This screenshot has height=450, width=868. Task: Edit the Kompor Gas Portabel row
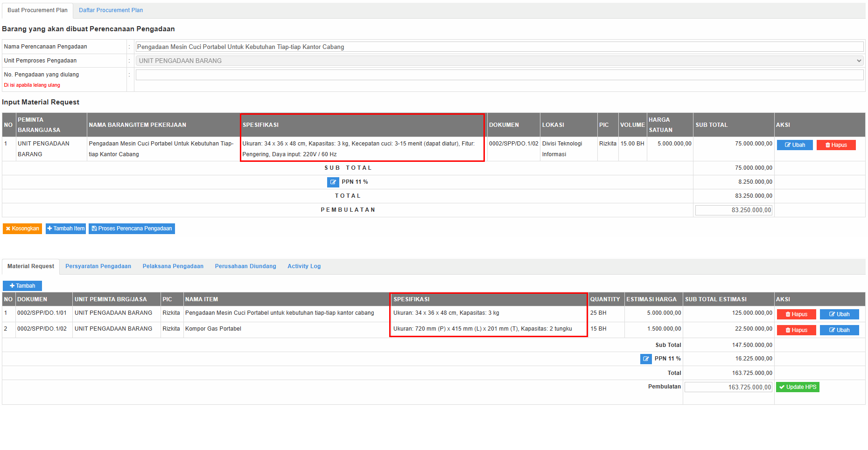839,330
